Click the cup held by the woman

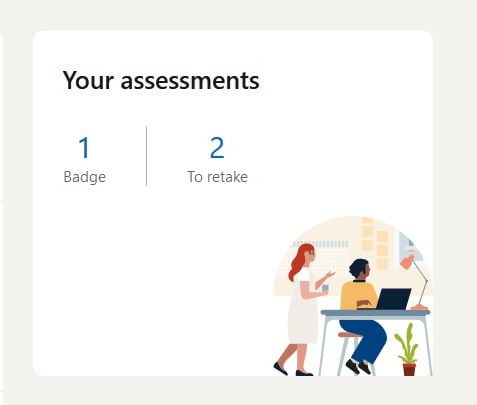325,288
